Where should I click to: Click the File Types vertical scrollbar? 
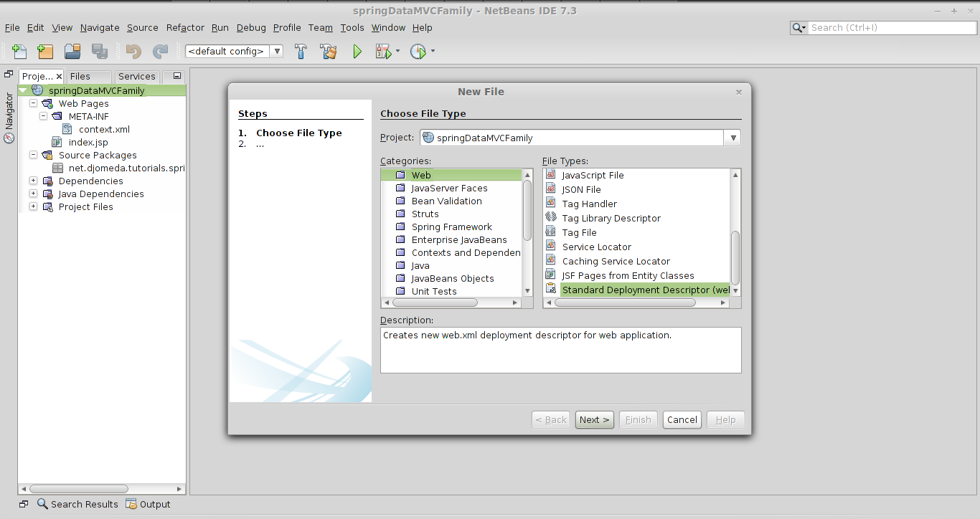click(735, 257)
